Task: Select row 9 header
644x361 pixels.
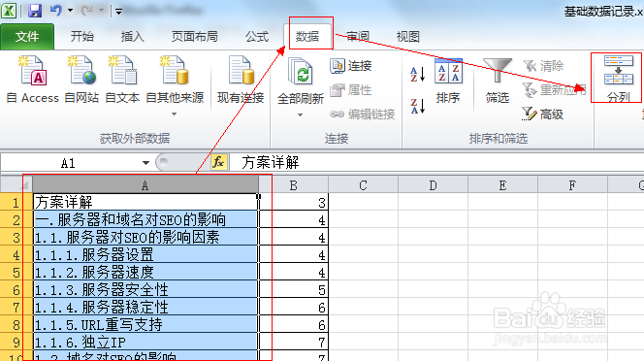Action: [16, 343]
